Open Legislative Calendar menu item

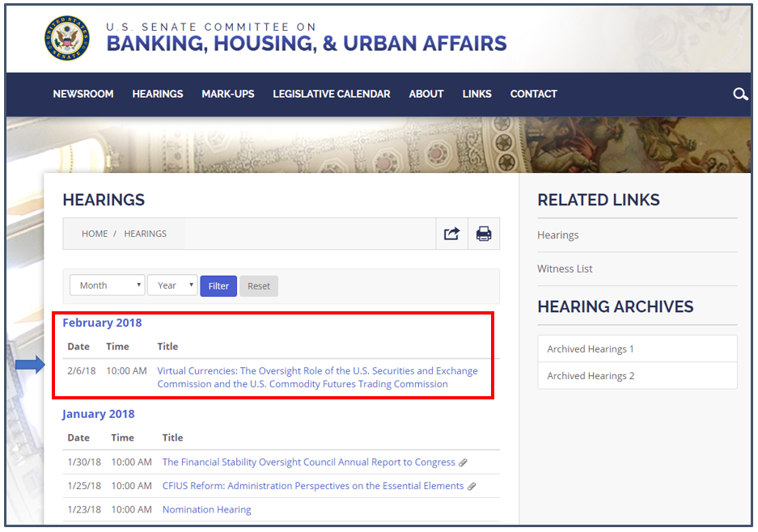point(331,95)
